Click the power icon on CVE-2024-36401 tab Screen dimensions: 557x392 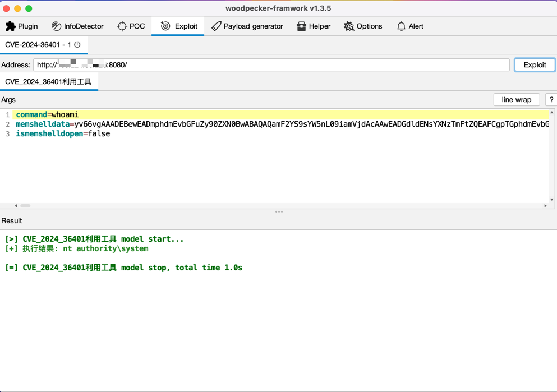click(77, 45)
